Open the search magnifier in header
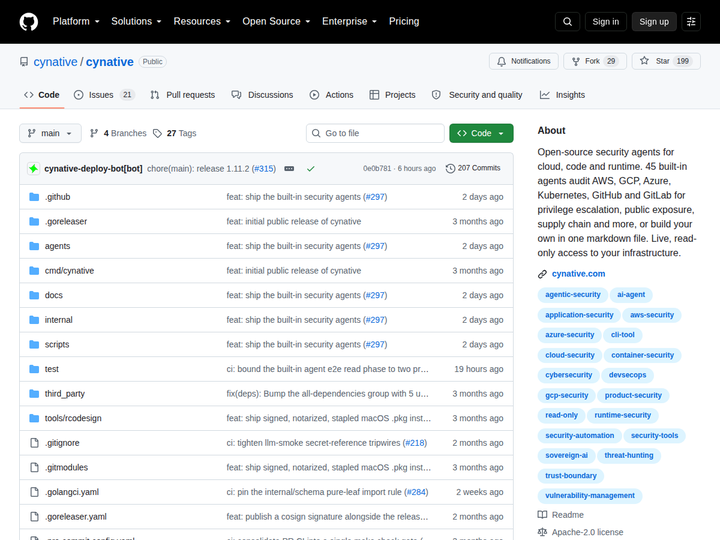Viewport: 720px width, 540px height. (x=568, y=22)
